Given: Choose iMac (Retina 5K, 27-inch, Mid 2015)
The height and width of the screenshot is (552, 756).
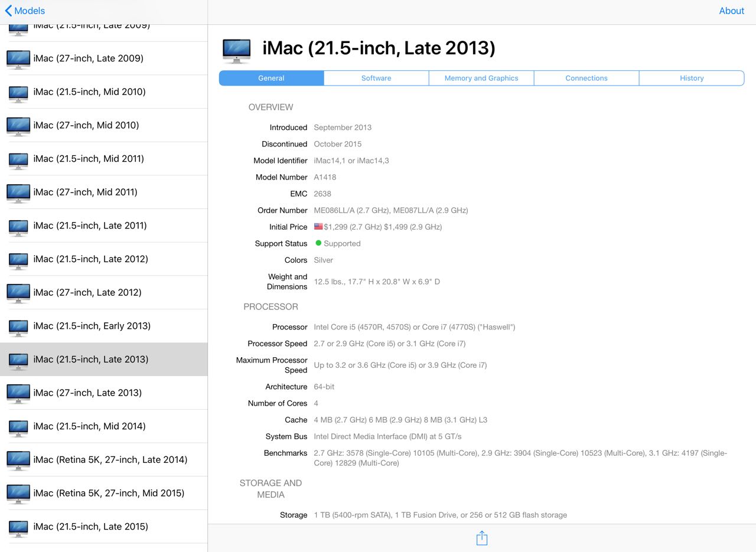Looking at the screenshot, I should click(104, 493).
